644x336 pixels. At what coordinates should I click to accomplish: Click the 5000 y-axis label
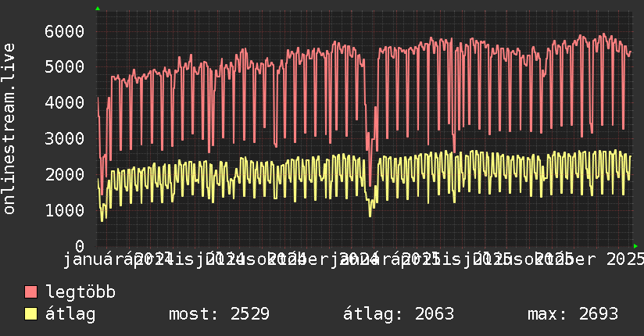pyautogui.click(x=65, y=66)
